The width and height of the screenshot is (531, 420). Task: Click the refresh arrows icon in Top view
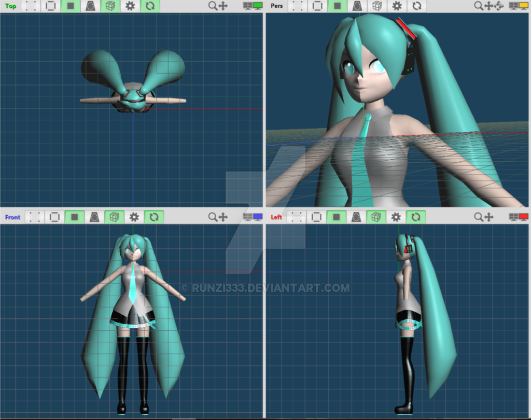[150, 6]
